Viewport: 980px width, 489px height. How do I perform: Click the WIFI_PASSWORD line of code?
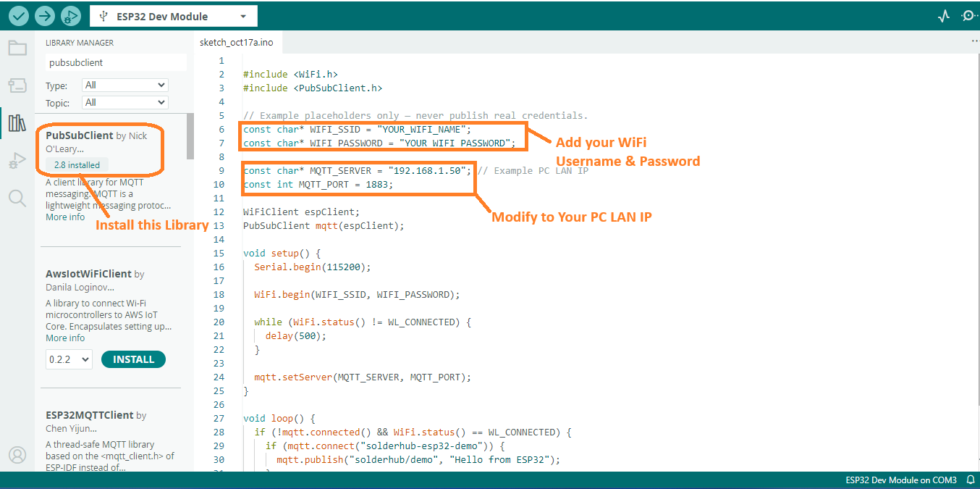point(379,143)
